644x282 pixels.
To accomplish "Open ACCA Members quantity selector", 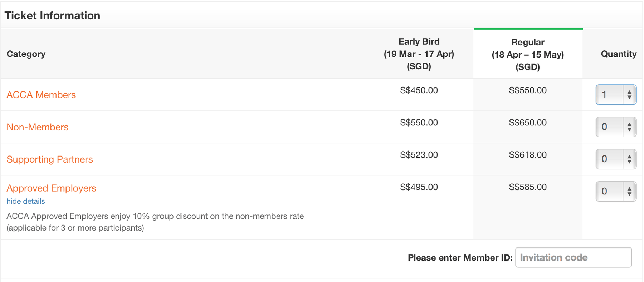I will 616,95.
